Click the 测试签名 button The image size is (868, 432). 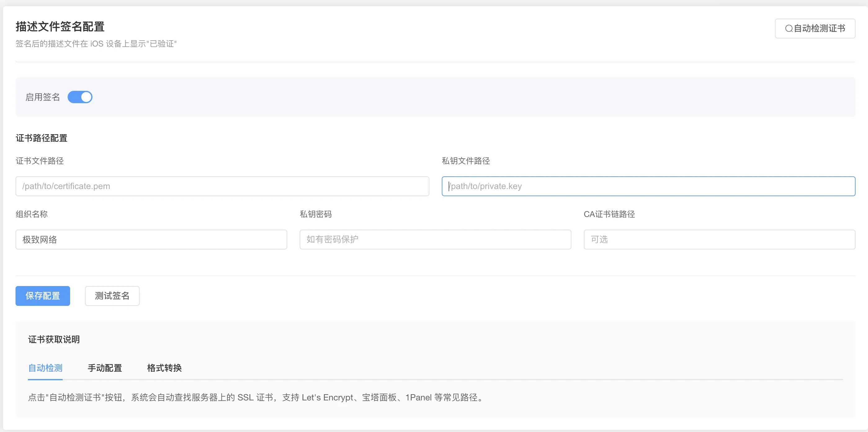(112, 296)
